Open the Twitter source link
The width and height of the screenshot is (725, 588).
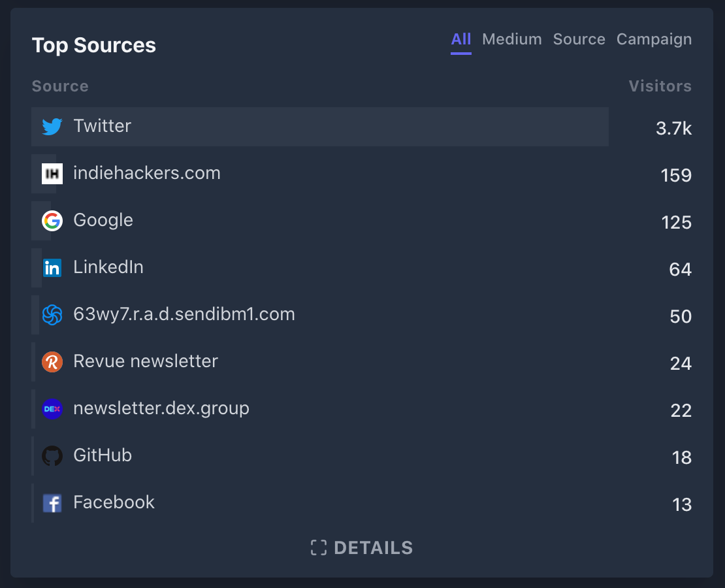click(102, 126)
